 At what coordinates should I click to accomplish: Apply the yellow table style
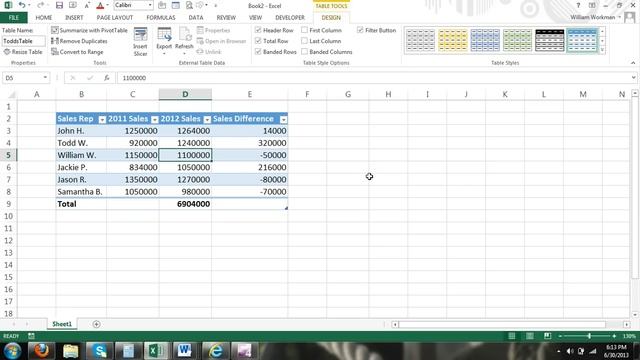coord(453,40)
